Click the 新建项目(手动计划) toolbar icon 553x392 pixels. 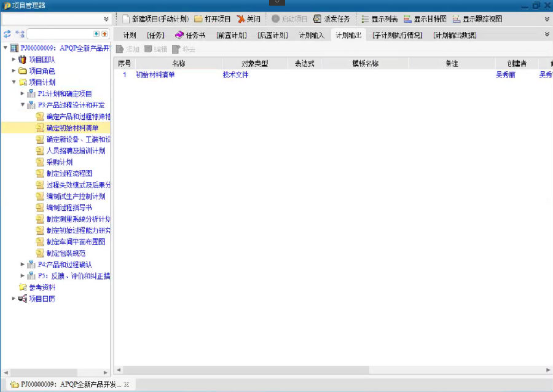126,19
